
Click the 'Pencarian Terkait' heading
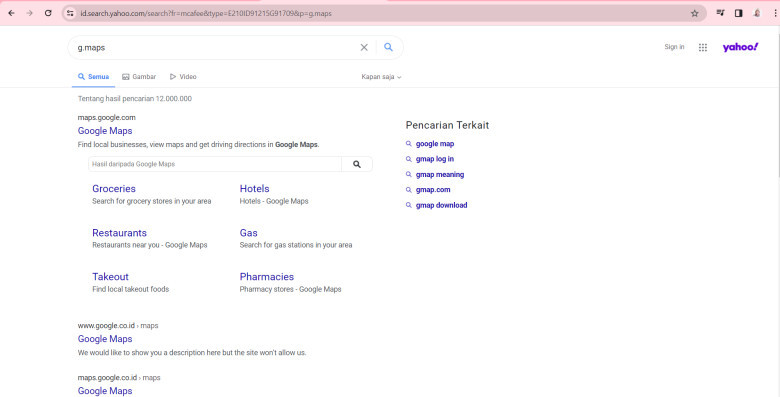pos(447,125)
